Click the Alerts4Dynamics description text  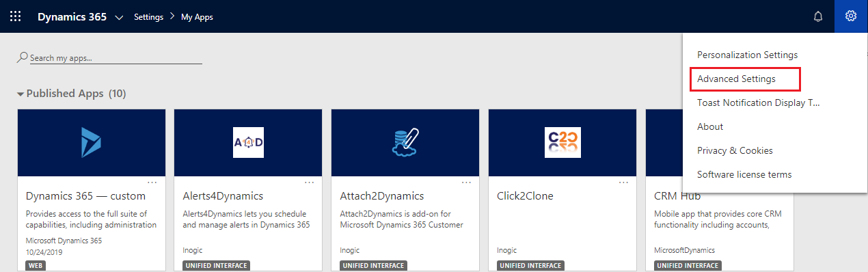coord(246,219)
